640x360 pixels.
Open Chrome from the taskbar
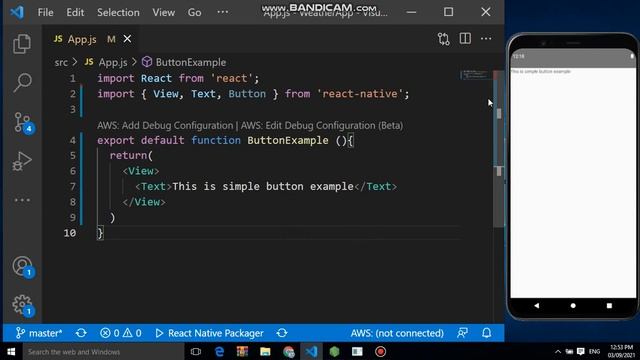tap(289, 351)
